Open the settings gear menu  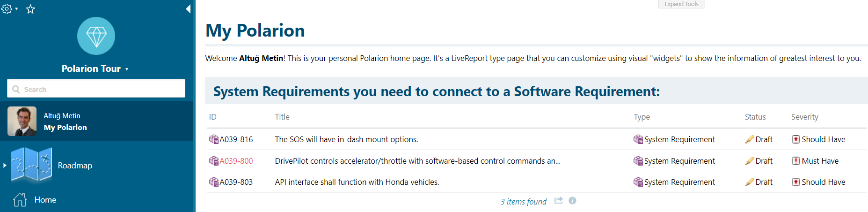click(9, 8)
